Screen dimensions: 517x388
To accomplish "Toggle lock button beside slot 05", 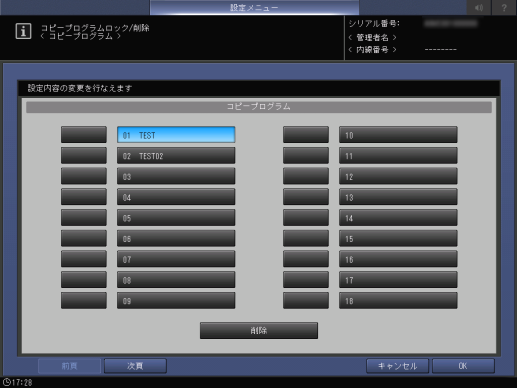I will click(x=84, y=218).
